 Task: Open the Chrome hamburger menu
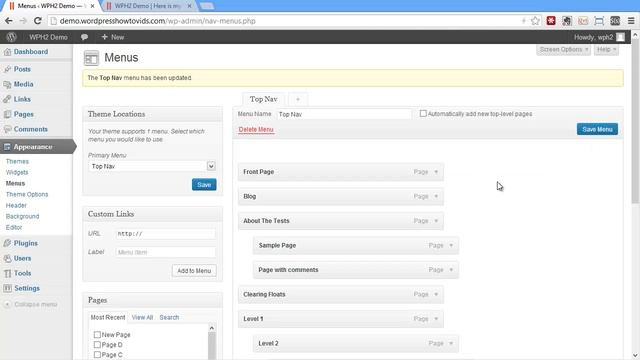pyautogui.click(x=631, y=21)
